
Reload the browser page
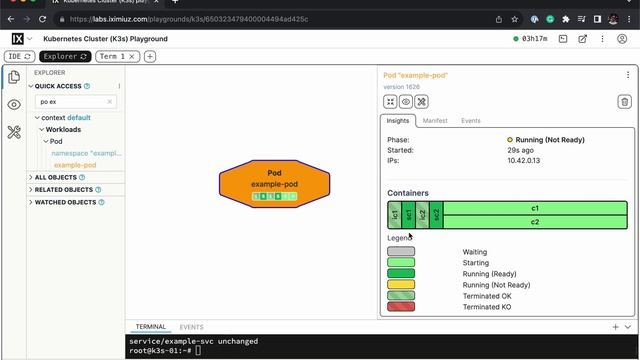click(42, 19)
